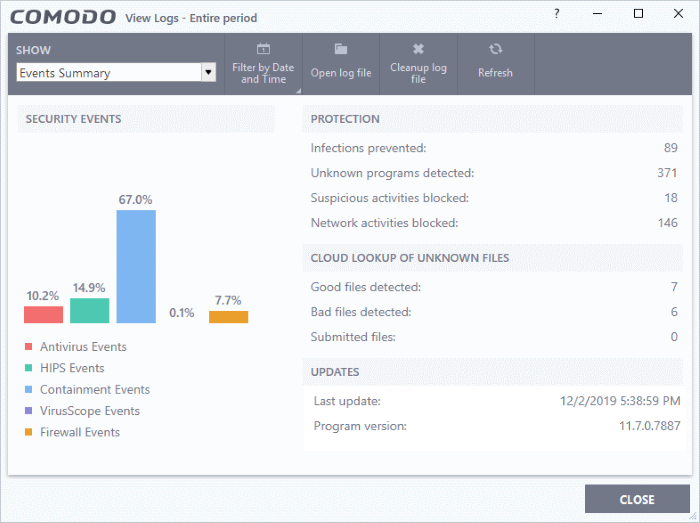Click the VirusScope Events legend label
The width and height of the screenshot is (700, 523).
(x=90, y=411)
